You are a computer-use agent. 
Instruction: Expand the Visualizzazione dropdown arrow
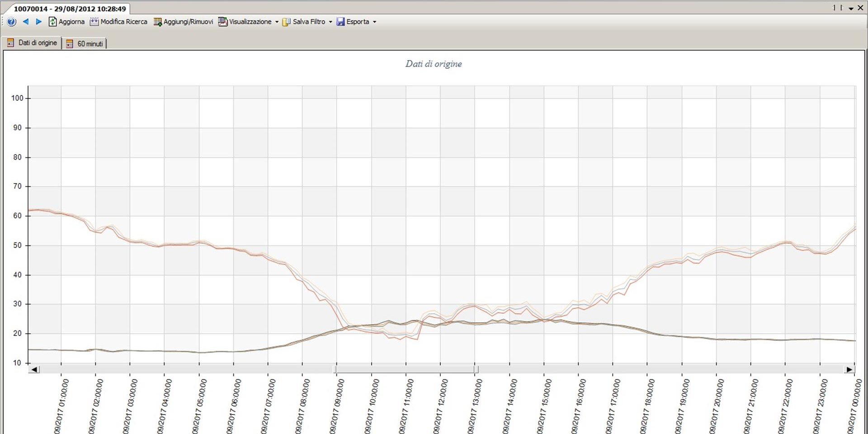tap(277, 21)
